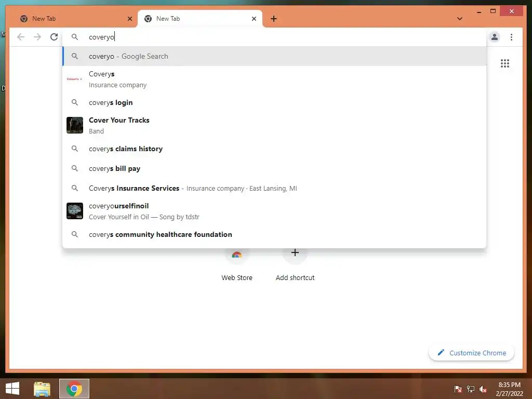
Task: Select Coverys Insurance Services East Lansing suggestion
Action: [x=274, y=188]
